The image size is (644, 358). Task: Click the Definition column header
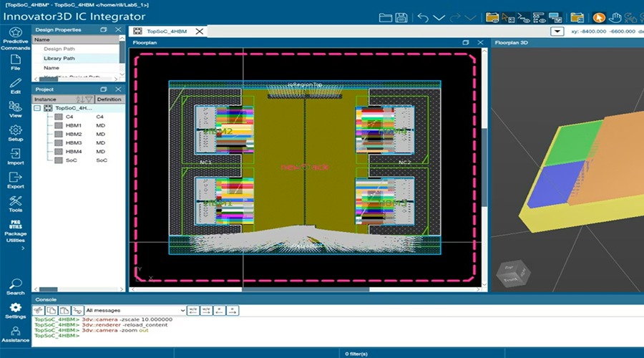(109, 99)
